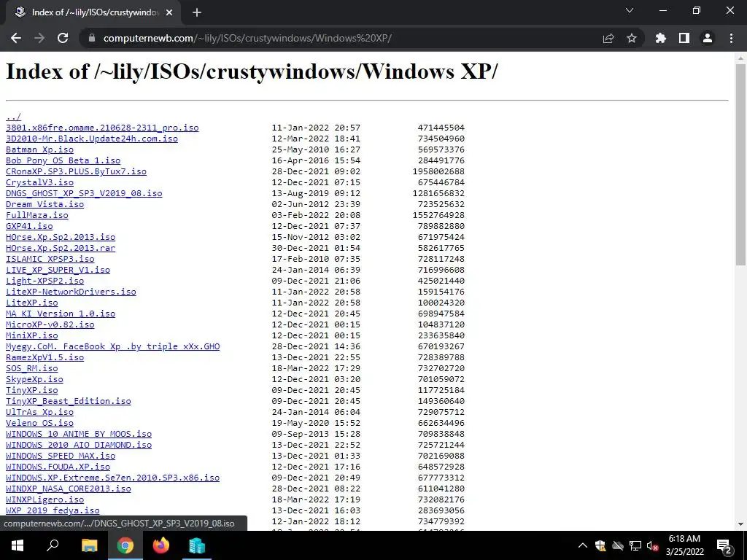This screenshot has width=747, height=560.
Task: Click the MiniXP.iso link
Action: 31,335
